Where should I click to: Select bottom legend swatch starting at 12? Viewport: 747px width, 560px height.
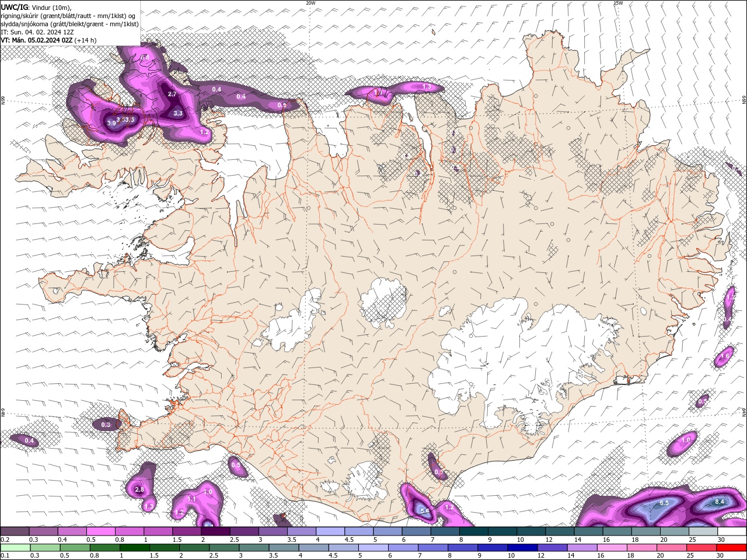click(553, 547)
